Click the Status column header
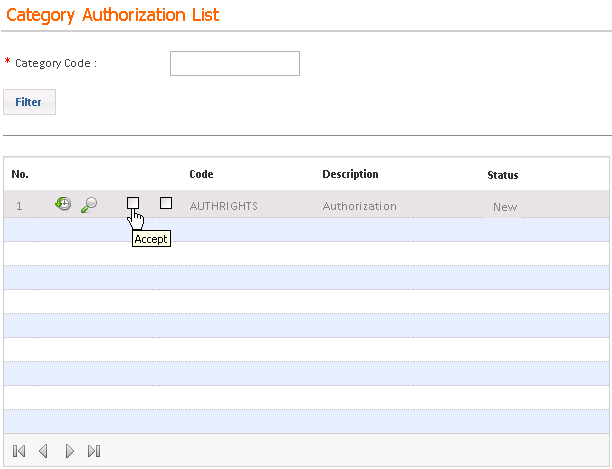 [x=502, y=176]
